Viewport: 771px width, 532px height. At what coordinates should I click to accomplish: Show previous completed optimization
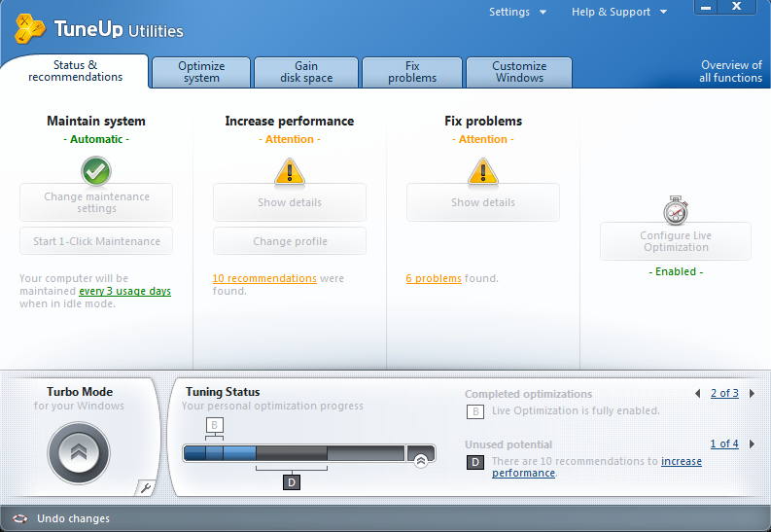point(698,393)
